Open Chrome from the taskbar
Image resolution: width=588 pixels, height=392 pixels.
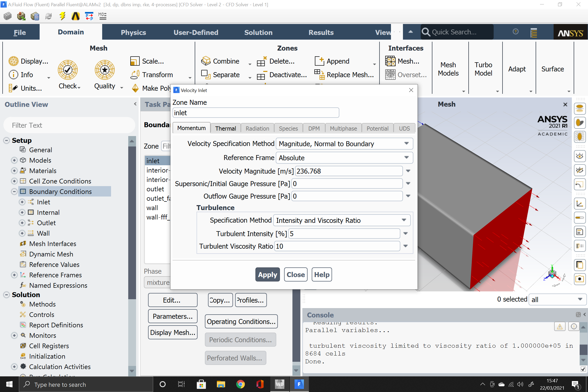pyautogui.click(x=240, y=384)
